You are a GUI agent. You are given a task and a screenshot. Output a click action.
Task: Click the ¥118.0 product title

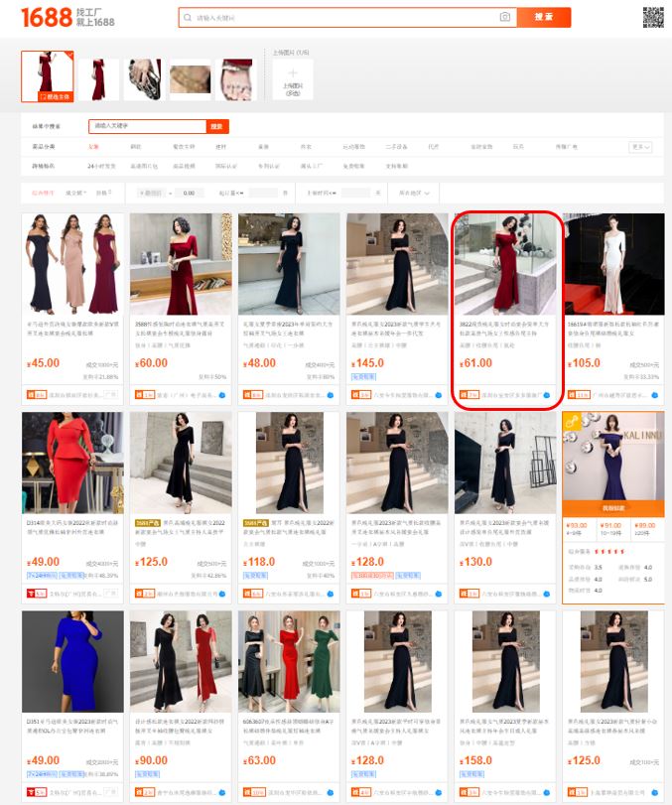[x=289, y=527]
